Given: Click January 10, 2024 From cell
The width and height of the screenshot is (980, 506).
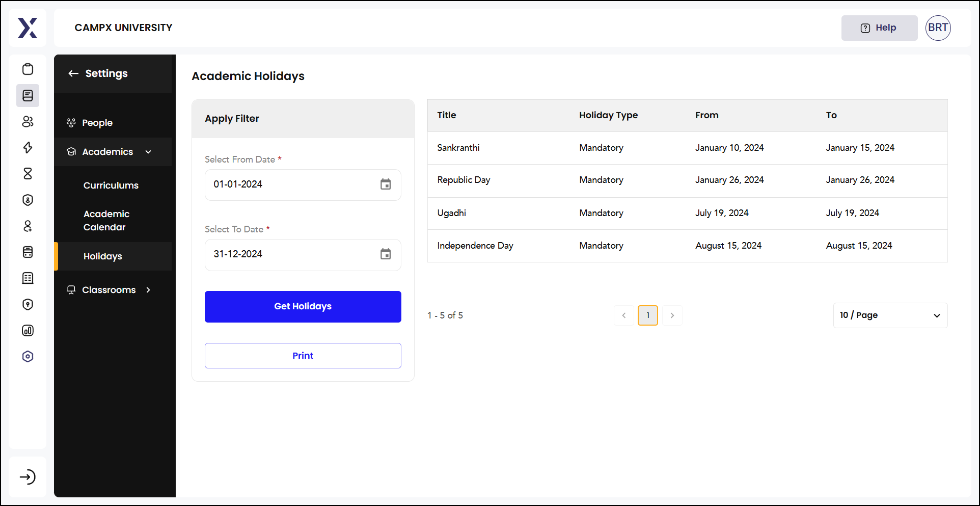Looking at the screenshot, I should [729, 148].
